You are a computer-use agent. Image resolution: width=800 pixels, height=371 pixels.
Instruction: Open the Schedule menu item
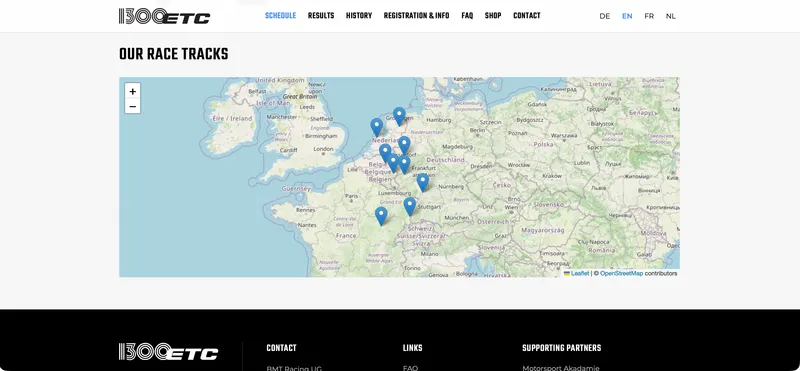pos(280,16)
